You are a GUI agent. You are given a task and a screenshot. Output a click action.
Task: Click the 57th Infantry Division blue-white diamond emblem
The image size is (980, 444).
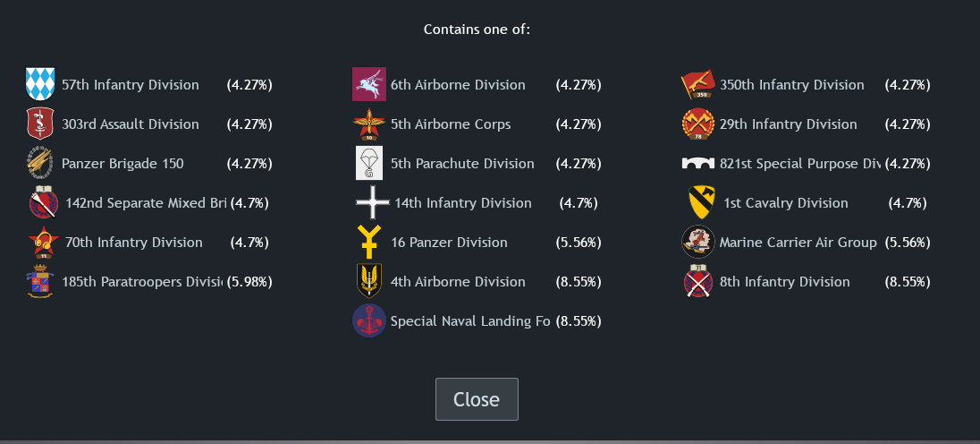[x=40, y=85]
